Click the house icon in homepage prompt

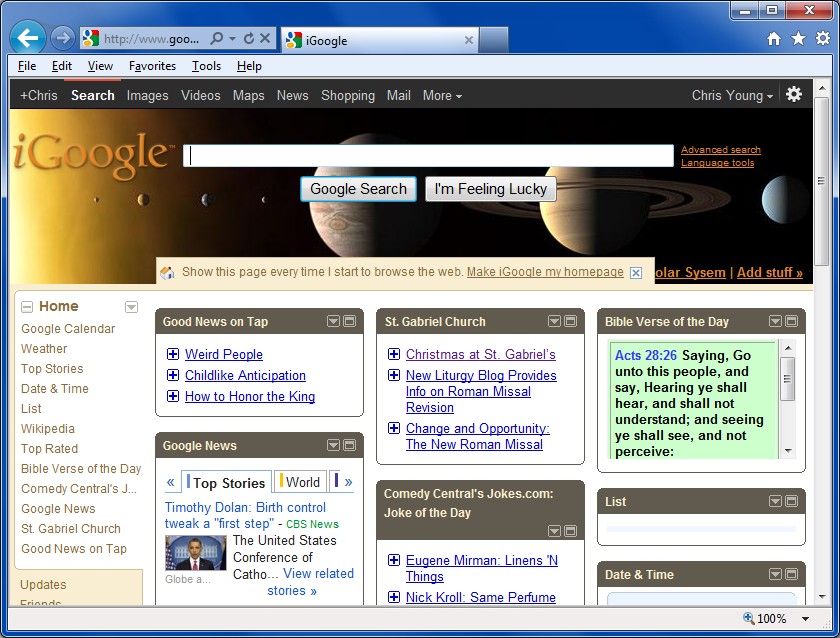tap(167, 273)
